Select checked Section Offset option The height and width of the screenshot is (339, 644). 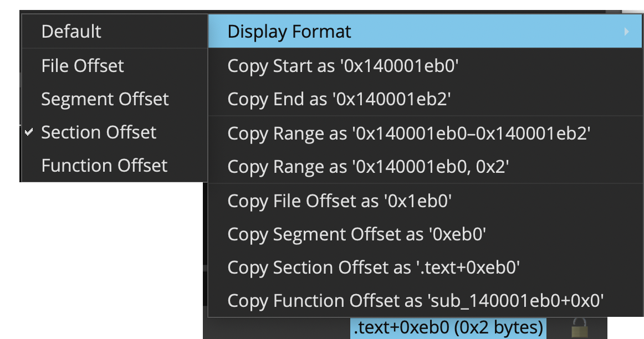tap(114, 132)
